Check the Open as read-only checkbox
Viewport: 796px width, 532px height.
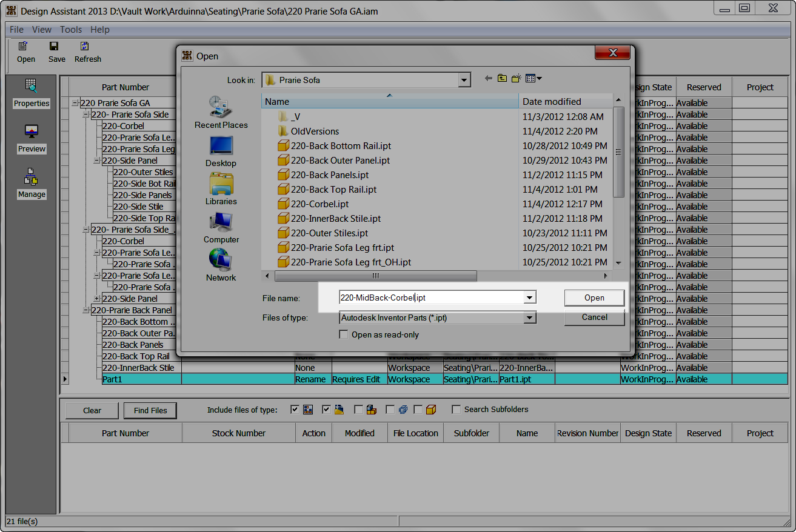pyautogui.click(x=344, y=334)
